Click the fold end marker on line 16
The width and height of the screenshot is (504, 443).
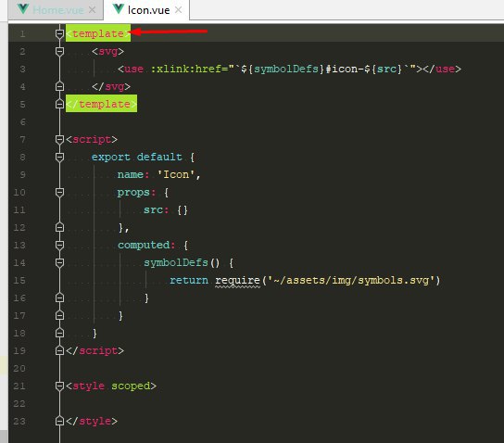click(x=59, y=298)
